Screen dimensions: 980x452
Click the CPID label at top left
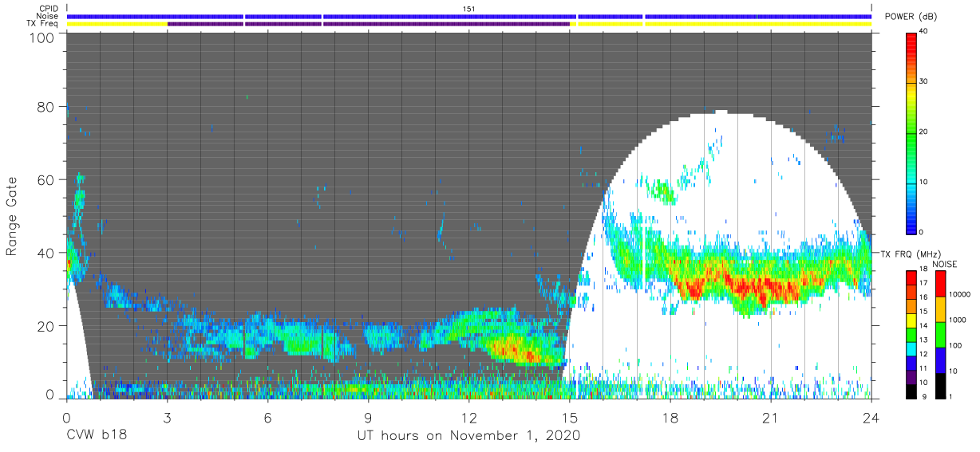coord(48,9)
